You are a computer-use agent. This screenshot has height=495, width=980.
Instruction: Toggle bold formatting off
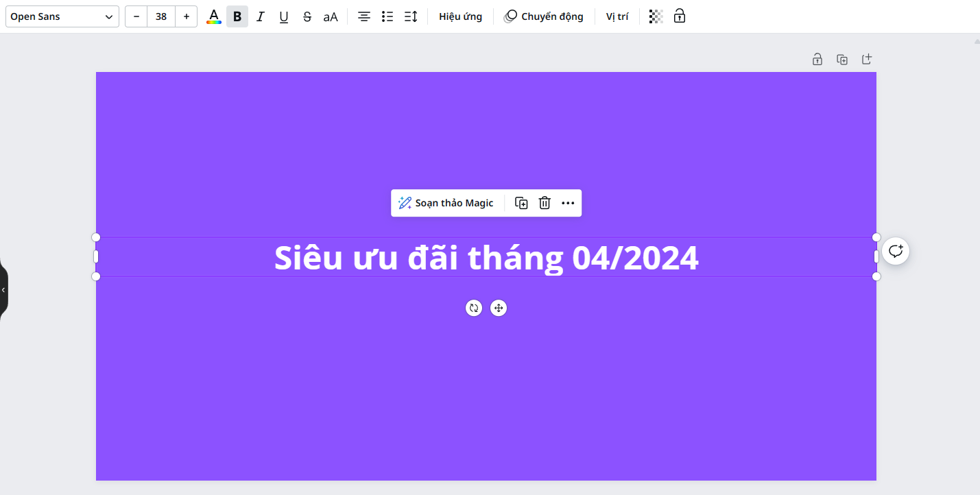[x=237, y=16]
